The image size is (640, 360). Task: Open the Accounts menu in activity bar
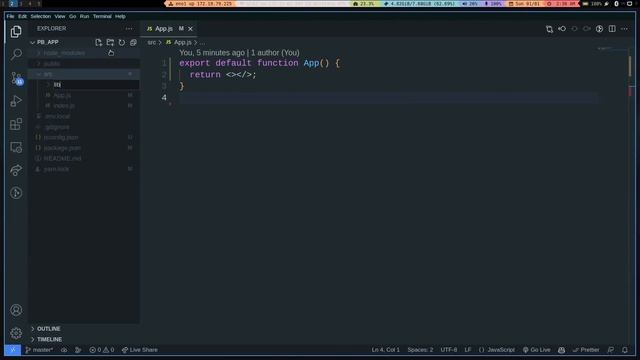click(x=16, y=310)
